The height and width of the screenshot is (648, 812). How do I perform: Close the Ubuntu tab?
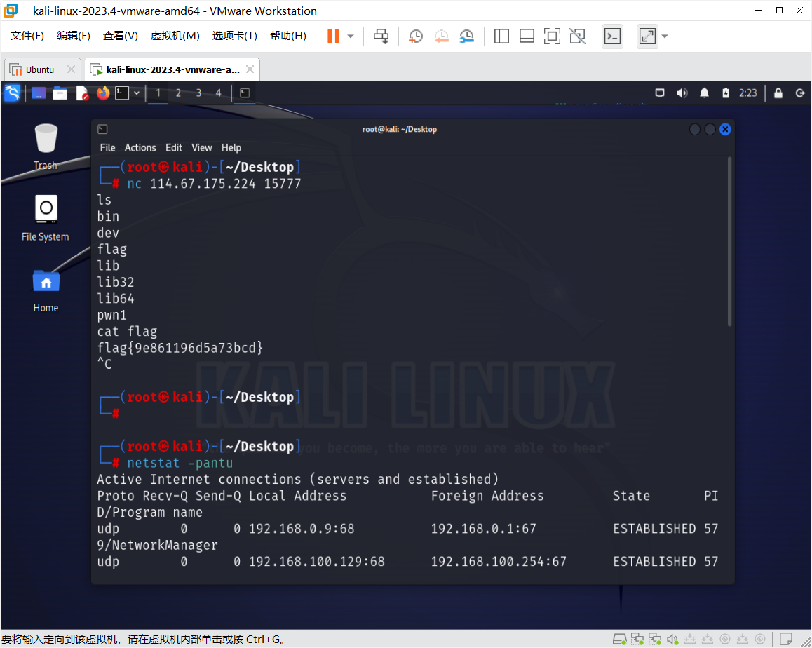pyautogui.click(x=71, y=69)
